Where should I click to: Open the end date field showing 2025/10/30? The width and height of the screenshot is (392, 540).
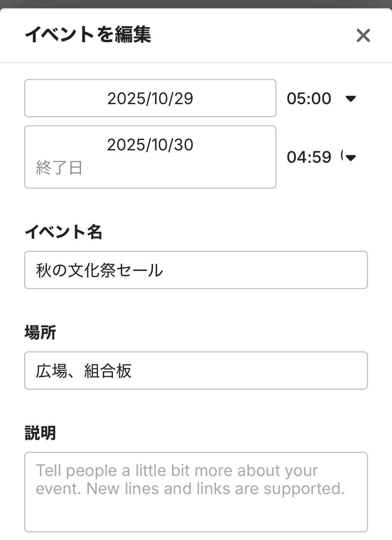pos(150,145)
